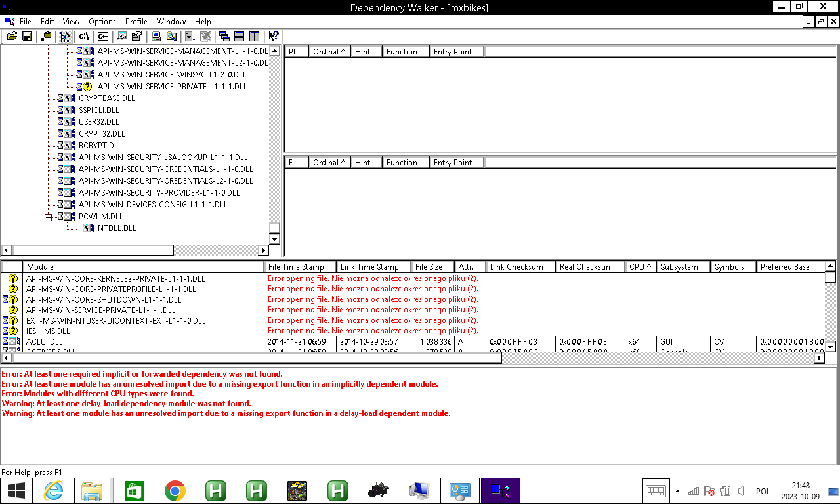Click the motorbike icon on the taskbar
This screenshot has width=840, height=504.
tap(379, 491)
